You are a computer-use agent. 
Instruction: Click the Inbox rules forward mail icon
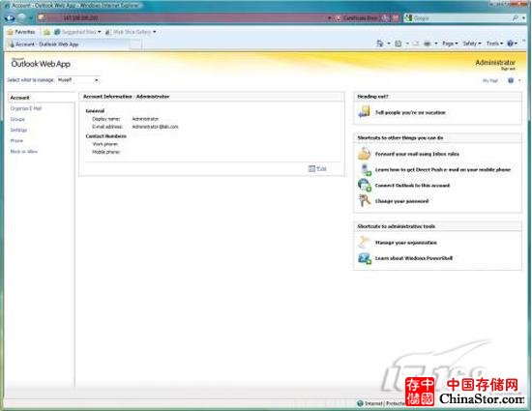(364, 154)
